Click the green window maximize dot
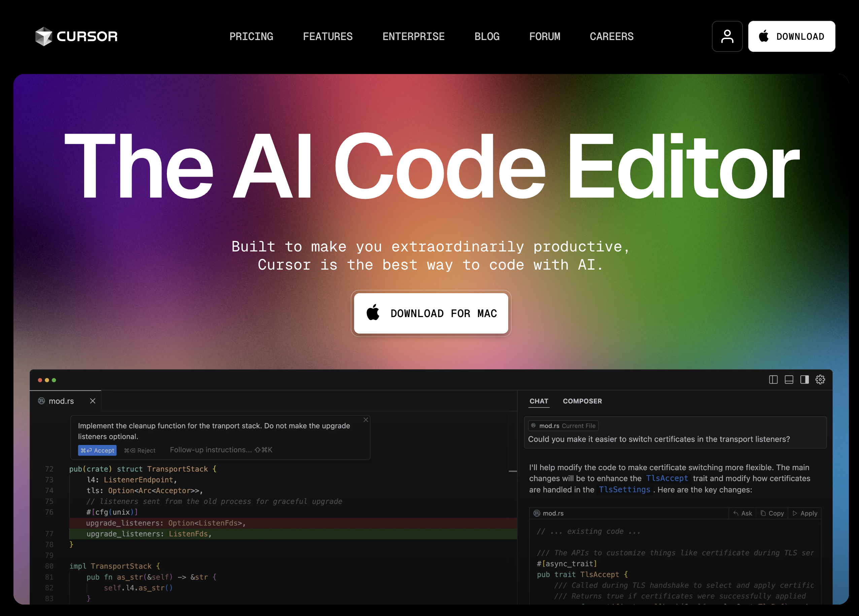859x616 pixels. point(54,380)
